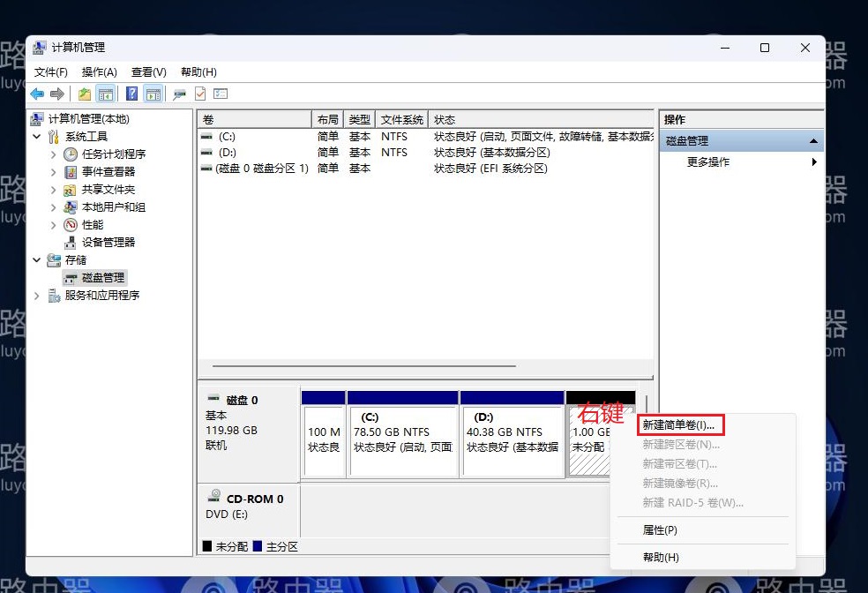Click the black 未分配 legend swatch
Image resolution: width=868 pixels, height=593 pixels.
coord(207,546)
